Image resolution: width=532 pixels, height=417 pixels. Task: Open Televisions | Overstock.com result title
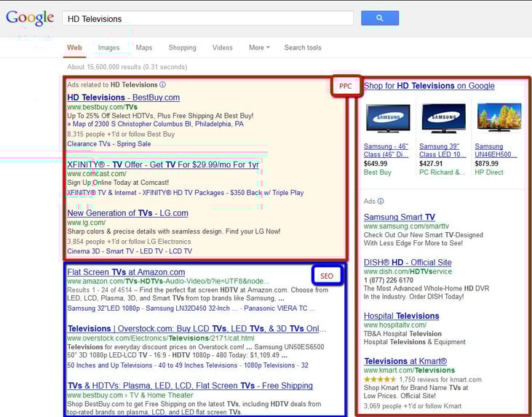[x=196, y=329]
